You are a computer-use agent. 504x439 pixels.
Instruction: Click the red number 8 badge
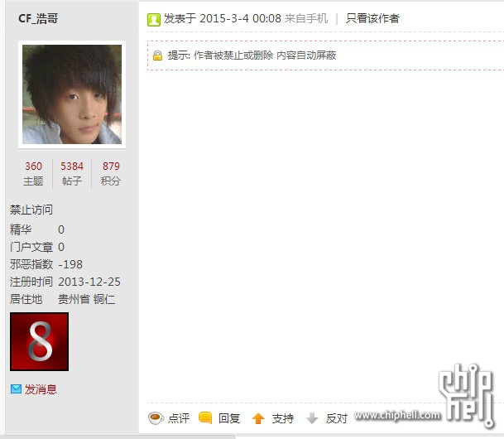coord(39,341)
